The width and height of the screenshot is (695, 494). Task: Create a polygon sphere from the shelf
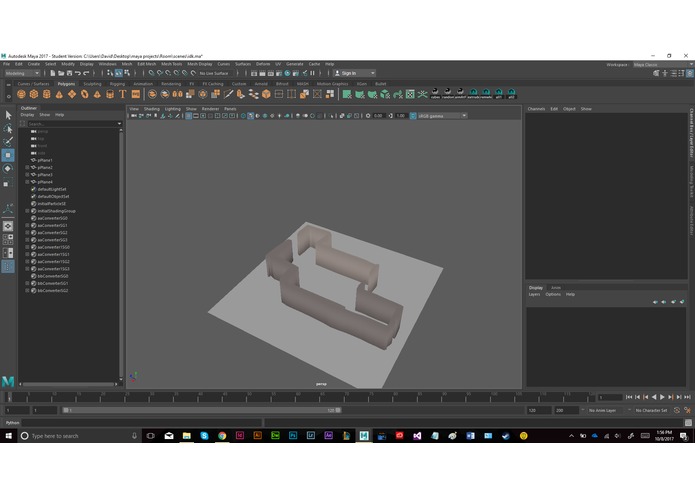pyautogui.click(x=21, y=94)
